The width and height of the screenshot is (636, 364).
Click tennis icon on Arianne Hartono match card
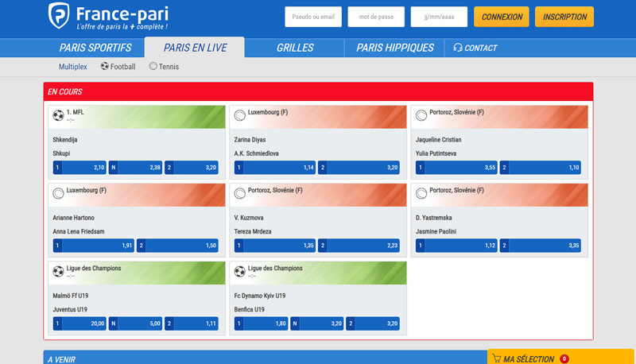coord(58,193)
